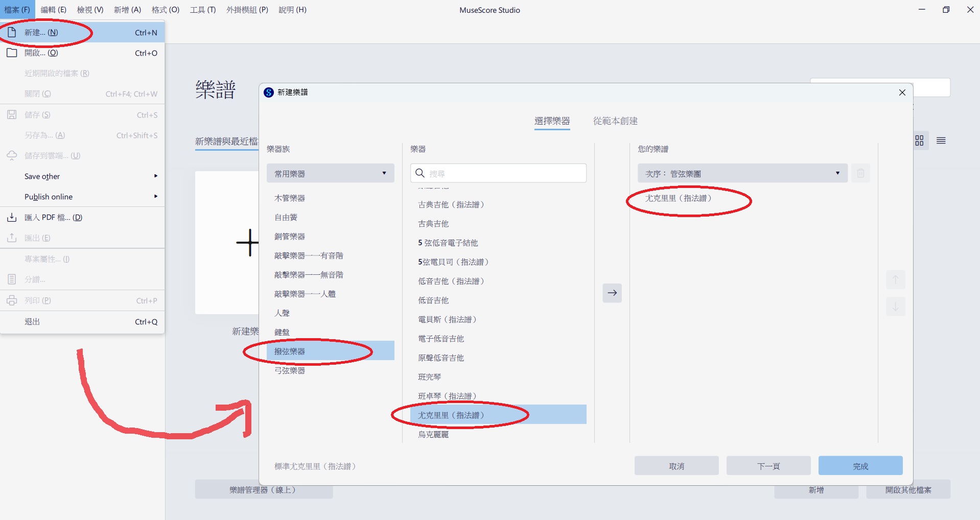Click the import PDF icon in the file menu
This screenshot has height=520, width=980.
tap(12, 218)
